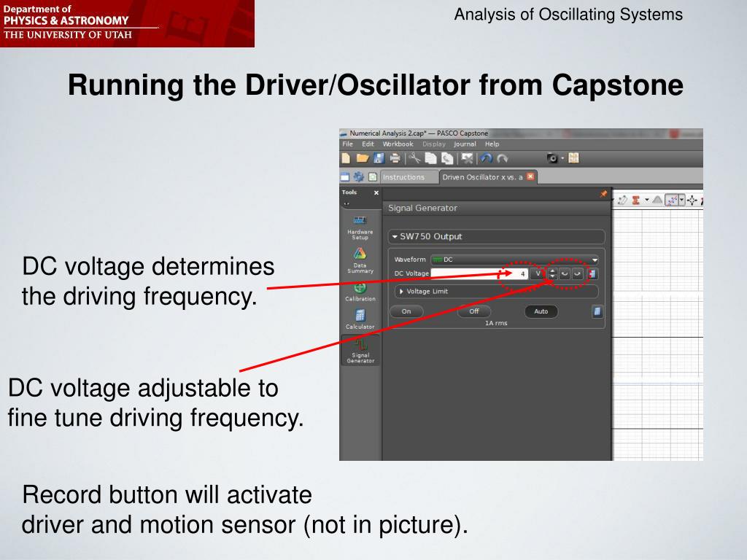Click the gray Redo arrow
The image size is (747, 560).
point(503,158)
